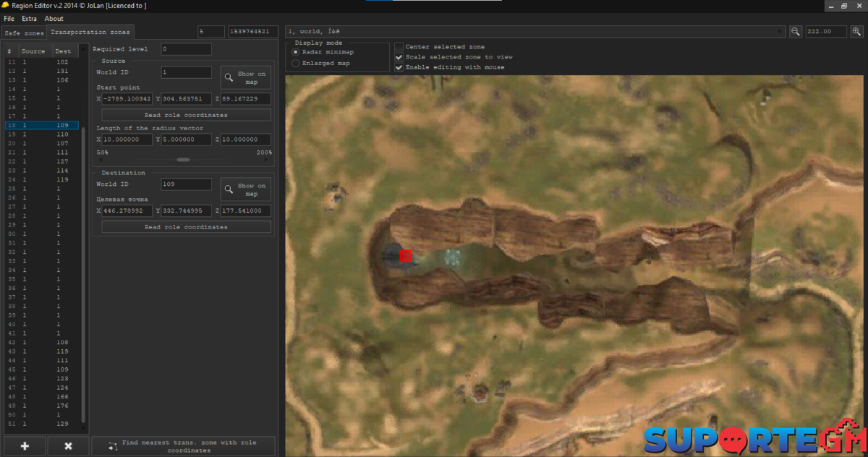Image resolution: width=868 pixels, height=457 pixels.
Task: Click the radius vector length slider handle
Action: tap(184, 160)
